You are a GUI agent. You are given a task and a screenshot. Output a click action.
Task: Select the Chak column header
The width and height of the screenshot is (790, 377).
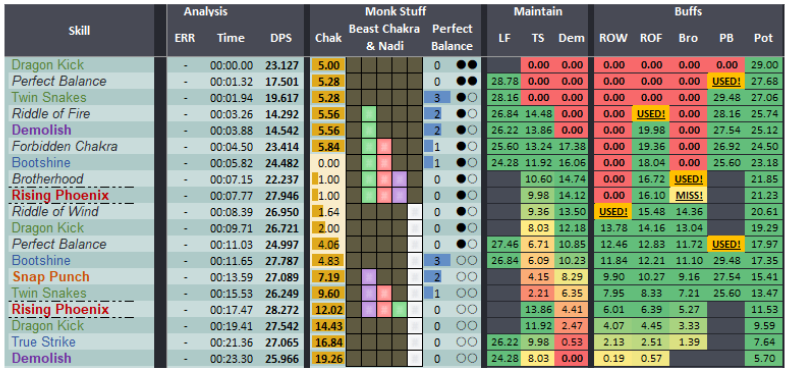328,38
